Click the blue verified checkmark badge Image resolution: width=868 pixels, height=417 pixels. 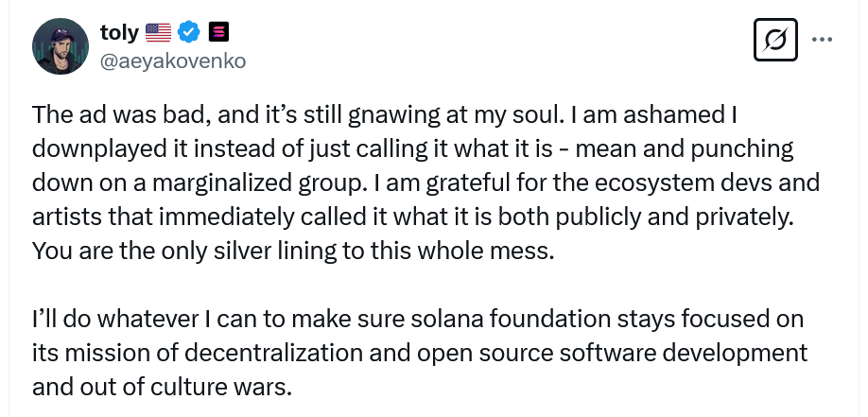pyautogui.click(x=189, y=33)
